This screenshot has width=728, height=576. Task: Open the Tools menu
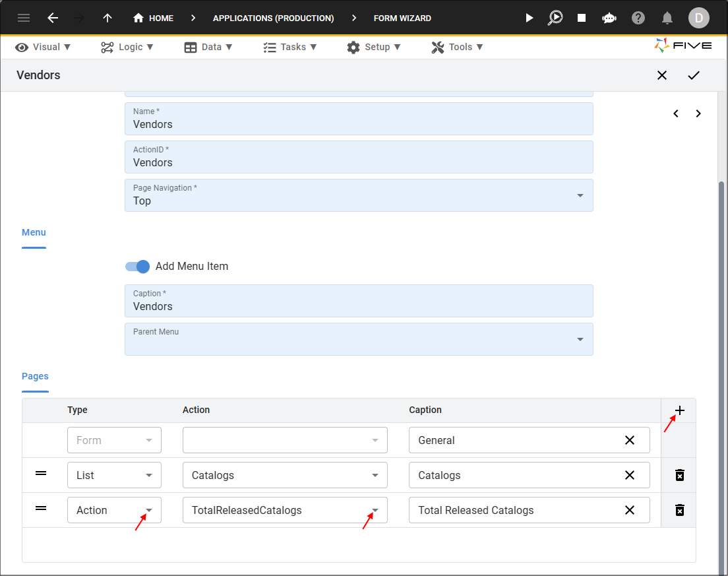[x=458, y=47]
